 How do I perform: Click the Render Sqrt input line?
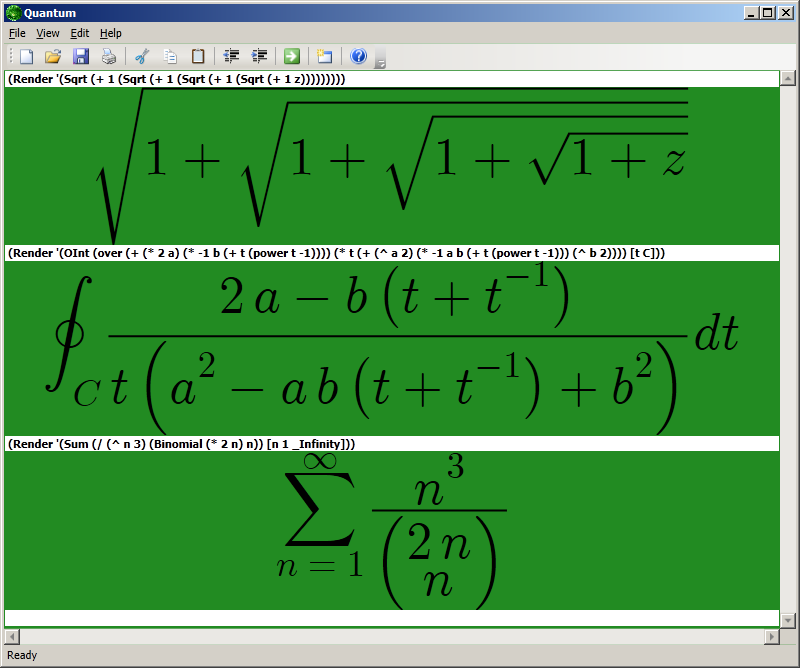pos(392,79)
